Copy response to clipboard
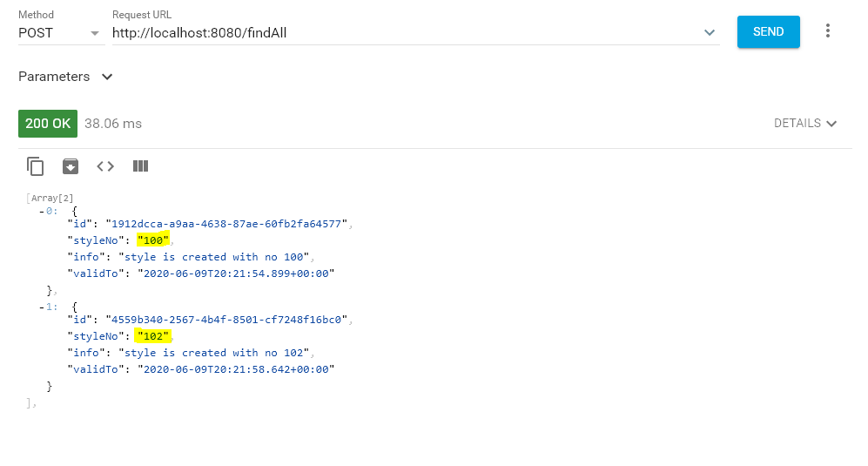The width and height of the screenshot is (868, 466). [36, 165]
